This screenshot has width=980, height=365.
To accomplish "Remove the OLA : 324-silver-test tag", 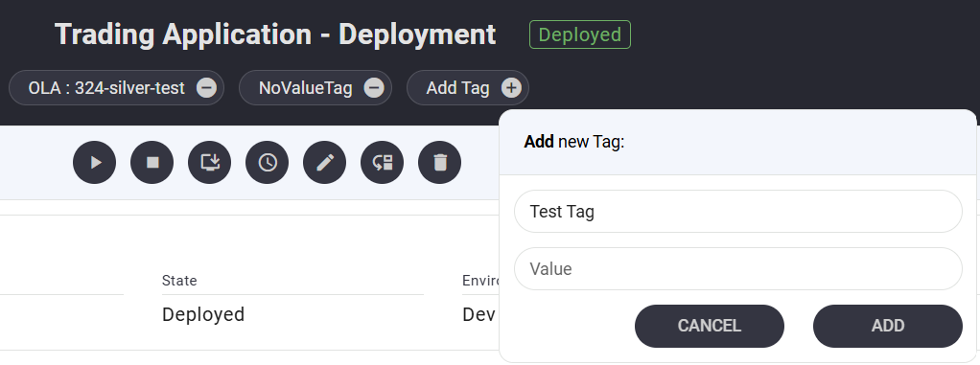I will pos(207,88).
